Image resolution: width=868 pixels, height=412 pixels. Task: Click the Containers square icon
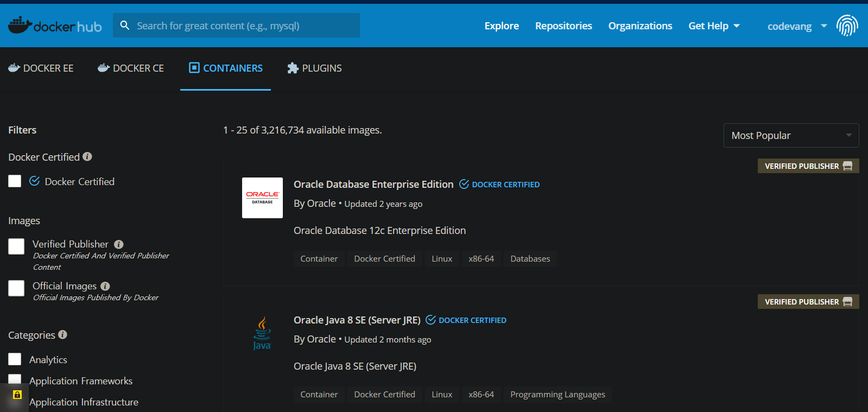click(194, 68)
